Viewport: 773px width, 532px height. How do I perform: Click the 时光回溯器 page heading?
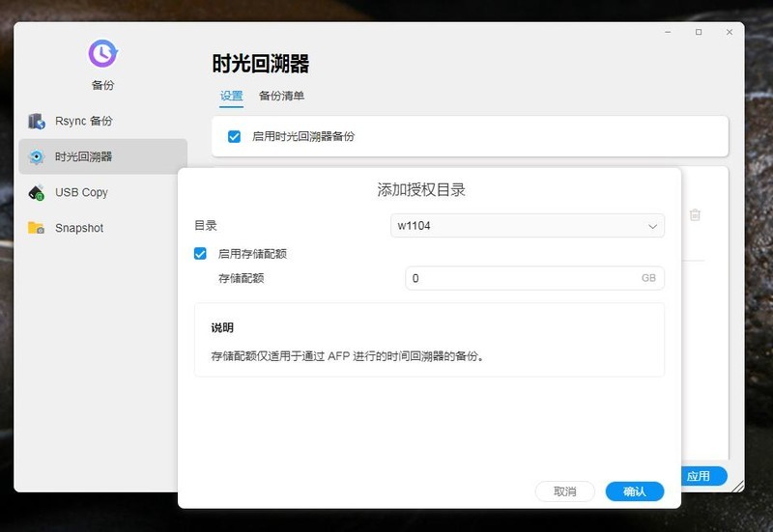[260, 64]
